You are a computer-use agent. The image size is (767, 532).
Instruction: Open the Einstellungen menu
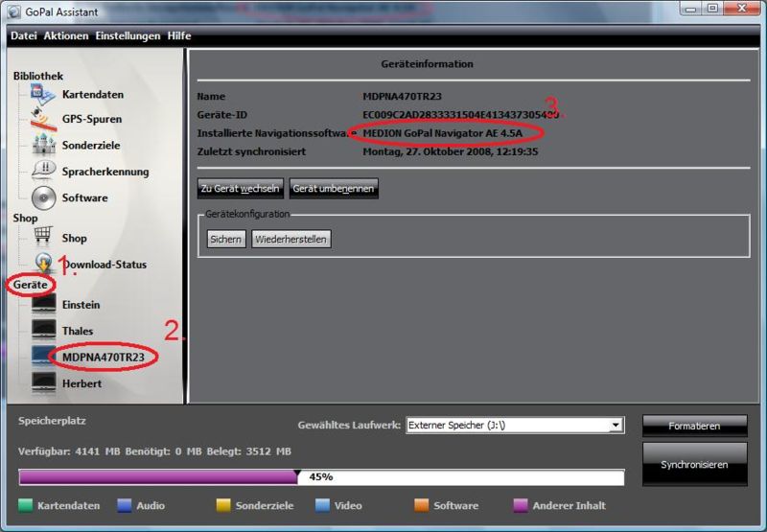[x=128, y=35]
